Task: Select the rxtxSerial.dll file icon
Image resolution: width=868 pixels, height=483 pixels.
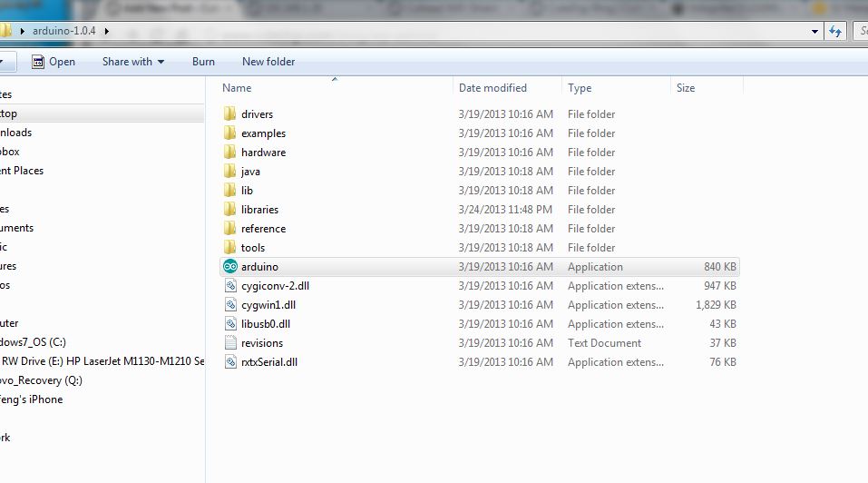Action: point(230,361)
